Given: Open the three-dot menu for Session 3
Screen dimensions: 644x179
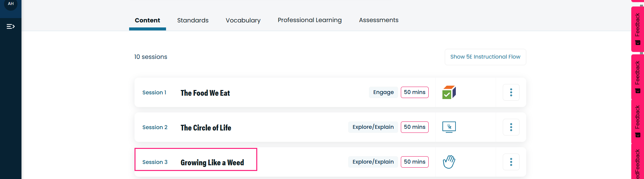Looking at the screenshot, I should pyautogui.click(x=511, y=162).
